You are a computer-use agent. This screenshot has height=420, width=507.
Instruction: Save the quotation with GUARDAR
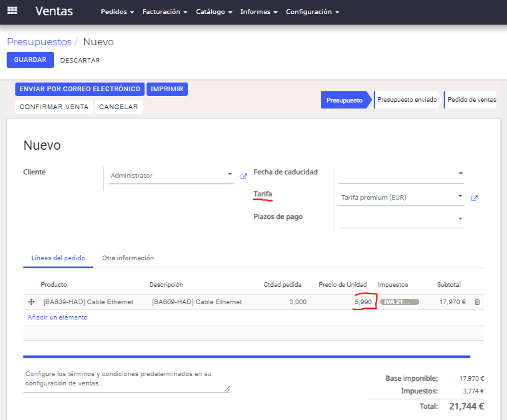pos(30,60)
